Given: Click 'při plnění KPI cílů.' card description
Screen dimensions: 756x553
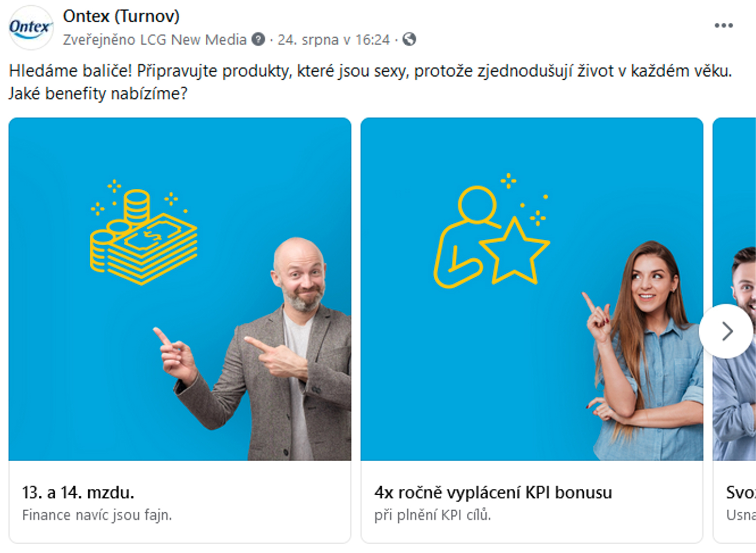Looking at the screenshot, I should coord(432,515).
